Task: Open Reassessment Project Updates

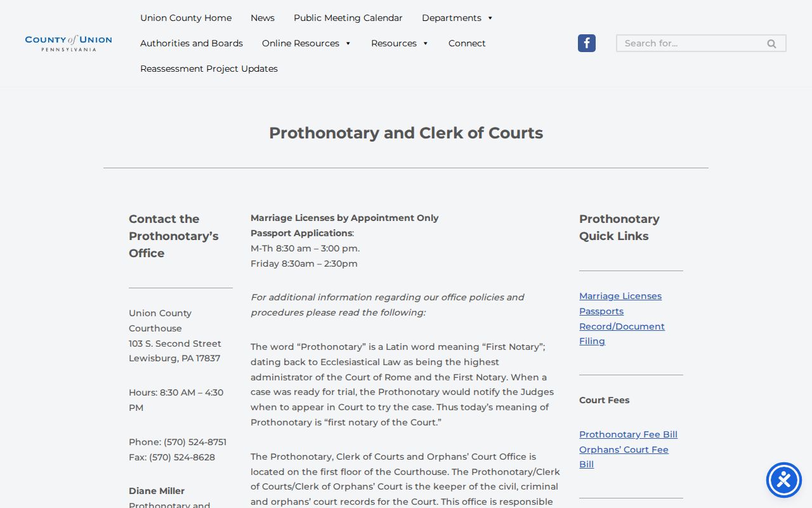Action: 209,69
